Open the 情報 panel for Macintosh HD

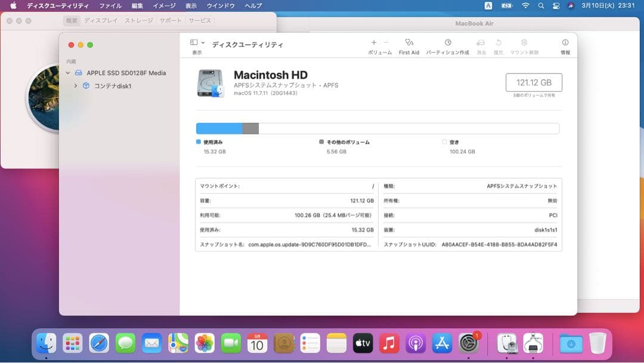(565, 45)
